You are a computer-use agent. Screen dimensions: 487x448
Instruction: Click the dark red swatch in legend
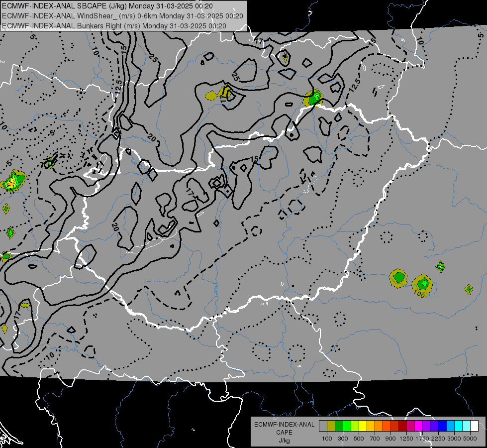point(402,426)
